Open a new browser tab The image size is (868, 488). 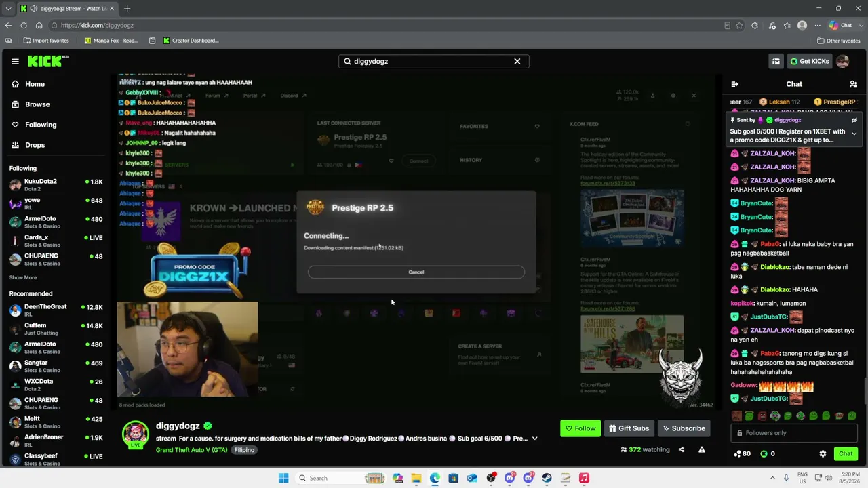click(127, 8)
